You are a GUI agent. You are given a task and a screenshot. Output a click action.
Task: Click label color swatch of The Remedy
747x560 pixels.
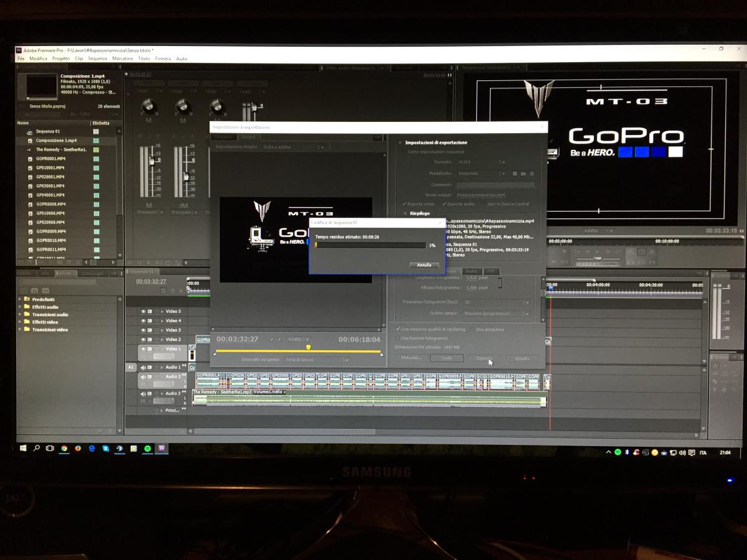pyautogui.click(x=96, y=149)
